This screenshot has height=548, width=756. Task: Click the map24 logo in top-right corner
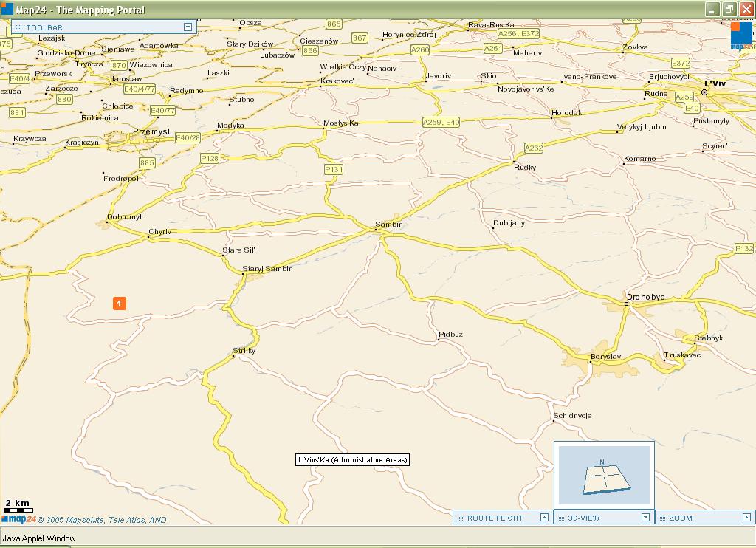point(740,36)
